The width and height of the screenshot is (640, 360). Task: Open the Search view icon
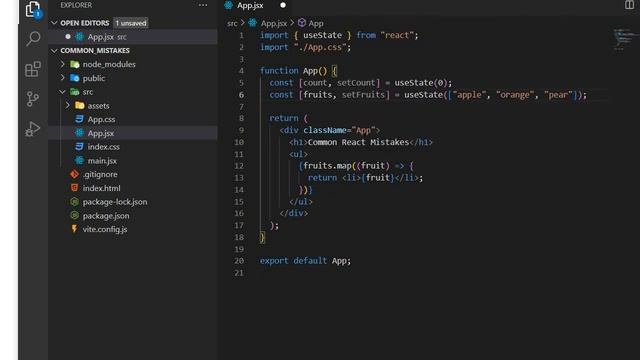(33, 39)
